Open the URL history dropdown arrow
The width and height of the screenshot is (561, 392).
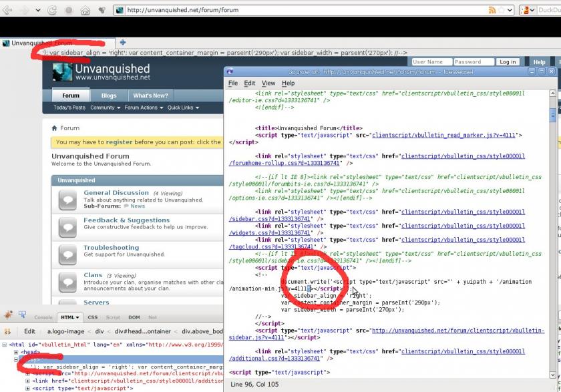coord(512,10)
